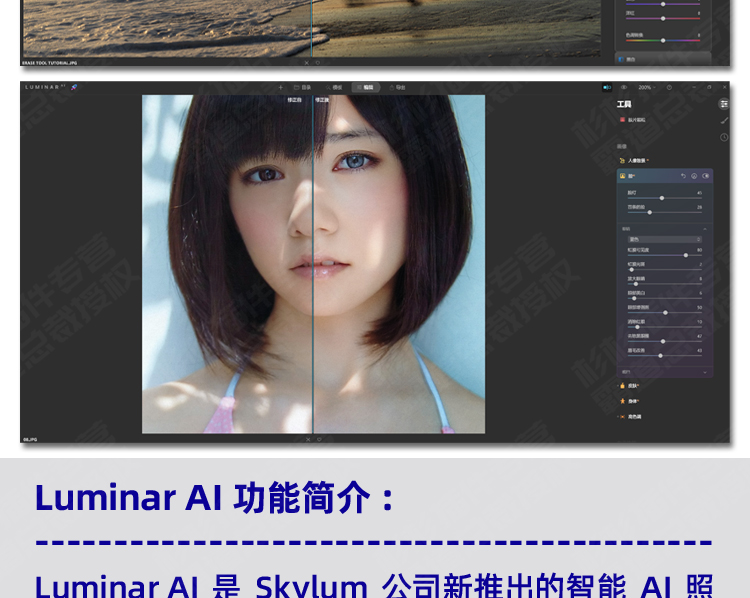The height and width of the screenshot is (598, 750).
Task: Click the 修正前 before label
Action: (x=295, y=100)
